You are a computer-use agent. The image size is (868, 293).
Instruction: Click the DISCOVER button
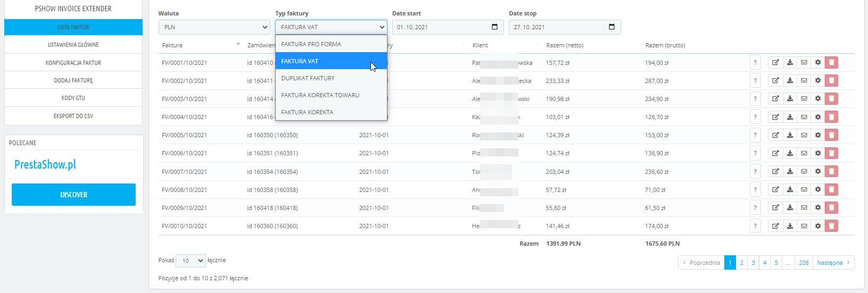coord(73,195)
